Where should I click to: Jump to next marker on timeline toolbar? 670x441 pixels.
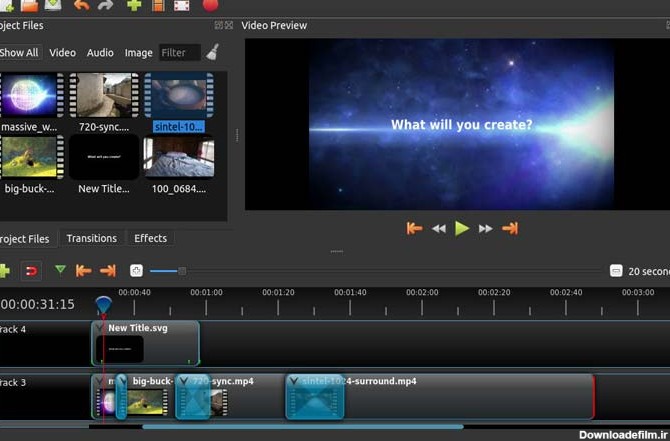(x=108, y=270)
